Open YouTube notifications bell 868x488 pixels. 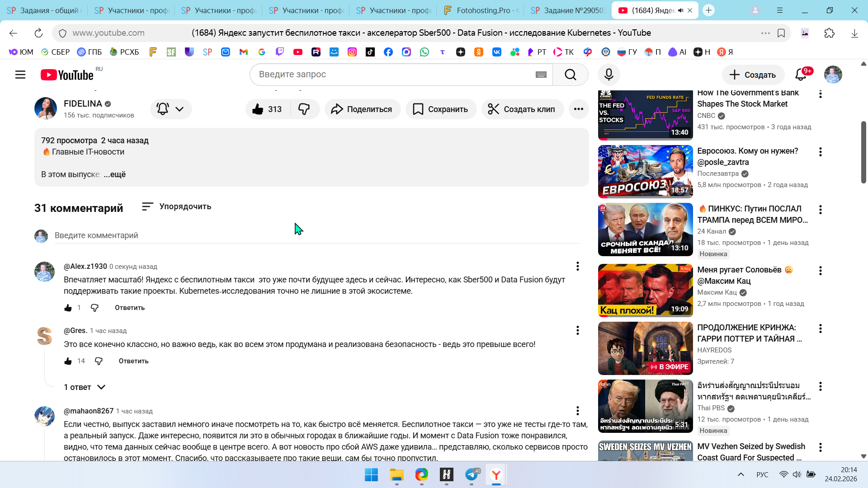(x=801, y=75)
